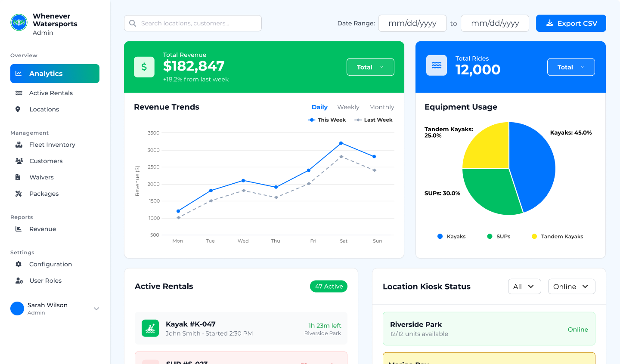Toggle the Tandem Kayaks legend entry
Viewport: 620px width, 364px height.
(x=557, y=237)
